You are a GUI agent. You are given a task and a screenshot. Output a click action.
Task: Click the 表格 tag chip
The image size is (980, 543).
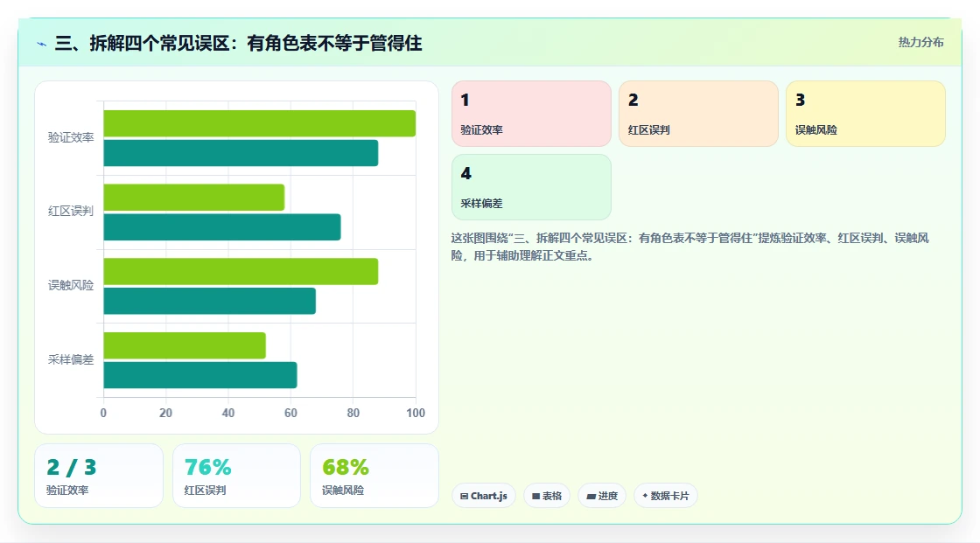click(547, 496)
